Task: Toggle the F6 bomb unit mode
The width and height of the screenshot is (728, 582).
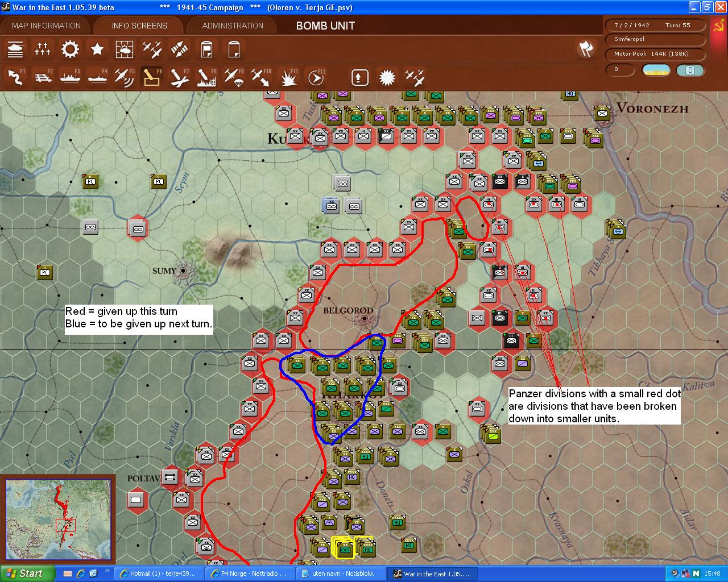Action: 152,77
